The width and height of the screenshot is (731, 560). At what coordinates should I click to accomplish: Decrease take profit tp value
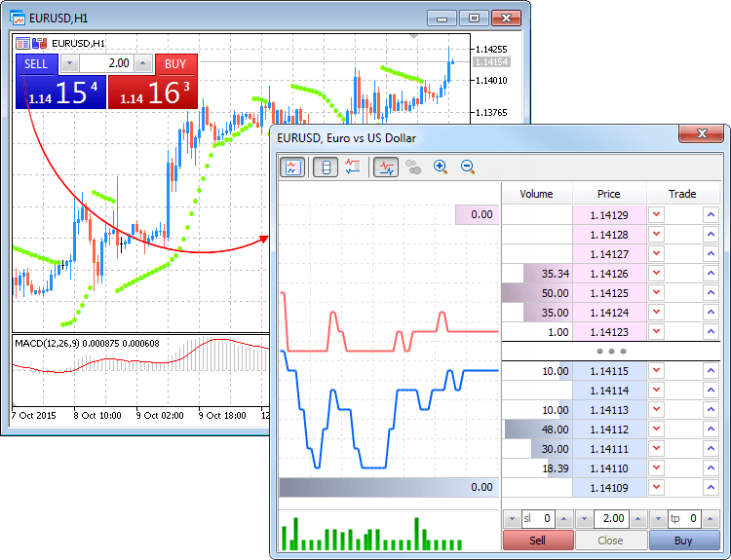point(658,518)
